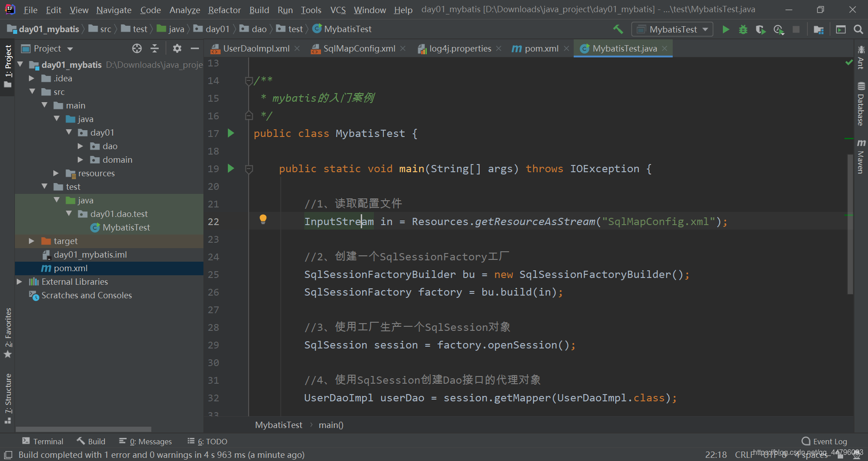
Task: Expand the dao package
Action: [80, 146]
